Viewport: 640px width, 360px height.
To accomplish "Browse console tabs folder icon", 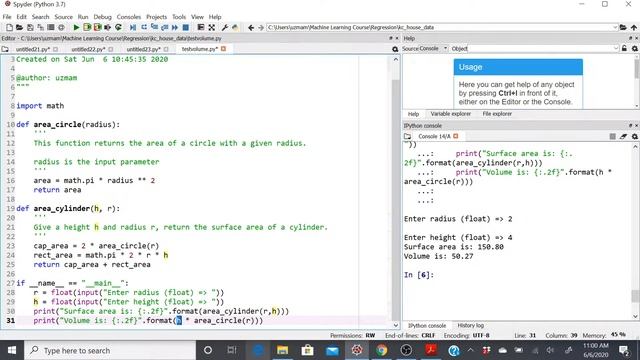I will coord(407,136).
